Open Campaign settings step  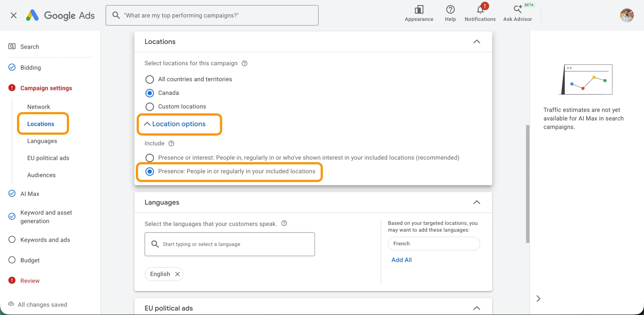46,88
